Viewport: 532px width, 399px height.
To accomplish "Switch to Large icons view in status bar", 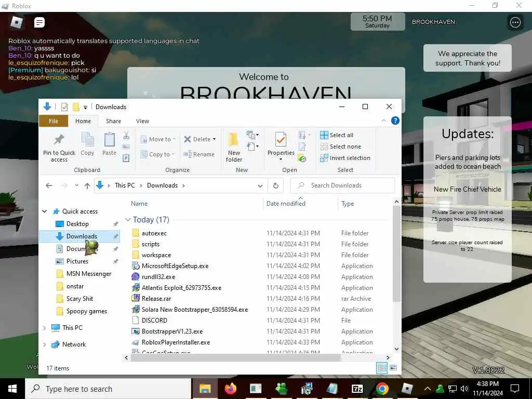I will [393, 368].
